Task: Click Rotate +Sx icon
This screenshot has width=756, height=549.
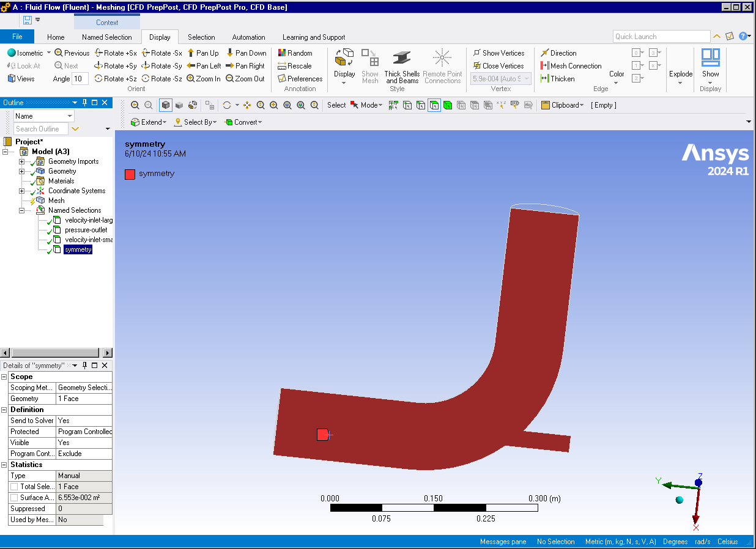Action: pyautogui.click(x=98, y=53)
